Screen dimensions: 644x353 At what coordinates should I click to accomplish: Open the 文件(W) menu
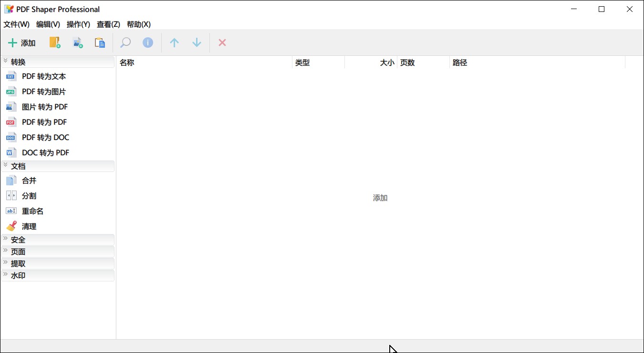coord(17,24)
